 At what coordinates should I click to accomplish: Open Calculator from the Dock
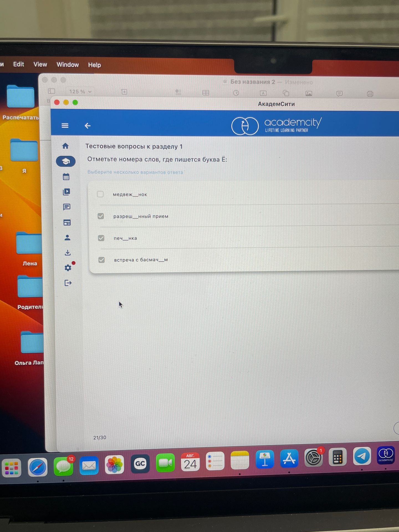pos(337,457)
